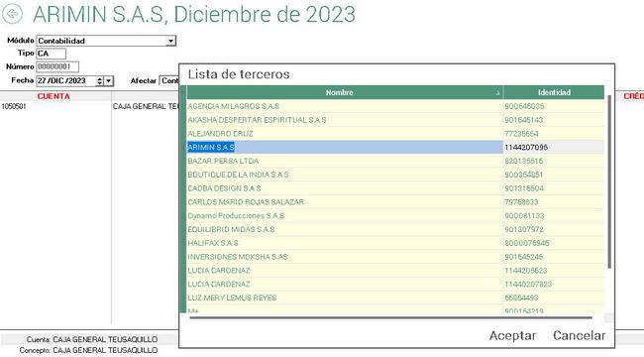Go back using the circular arrow icon
The image size is (644, 357).
pos(12,14)
